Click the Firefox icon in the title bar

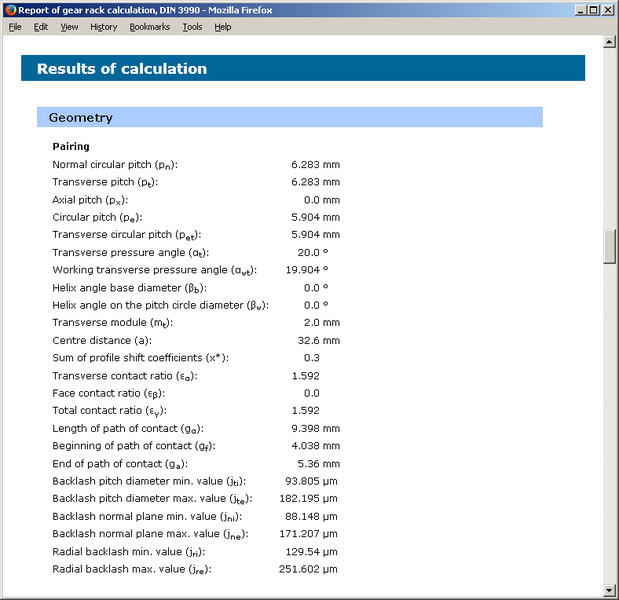click(x=10, y=9)
